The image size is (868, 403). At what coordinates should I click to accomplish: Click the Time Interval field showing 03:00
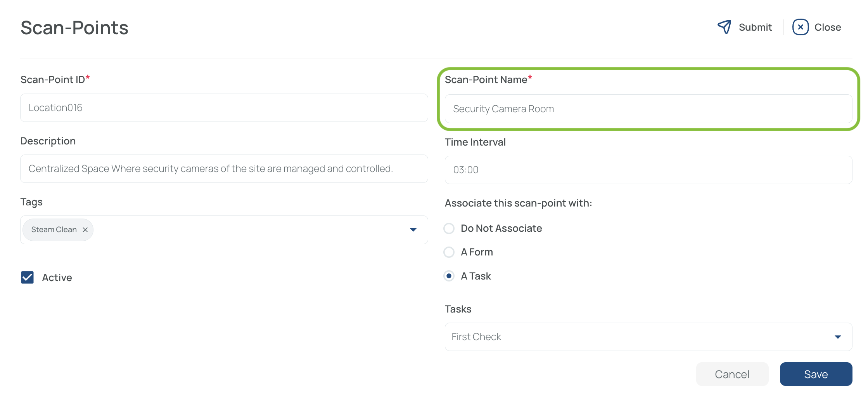(648, 170)
